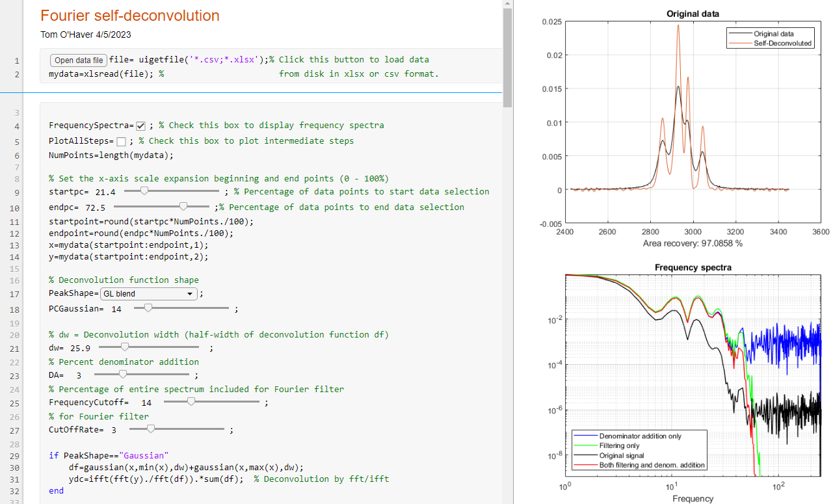Click the Frequency spectra plot title
Image resolution: width=833 pixels, height=504 pixels.
[693, 267]
